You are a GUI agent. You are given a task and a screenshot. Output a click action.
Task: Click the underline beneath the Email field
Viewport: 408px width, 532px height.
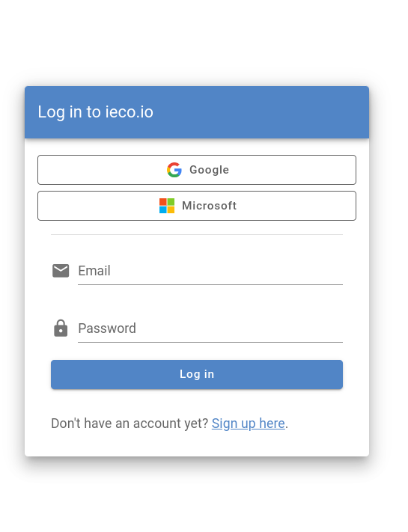(x=210, y=284)
